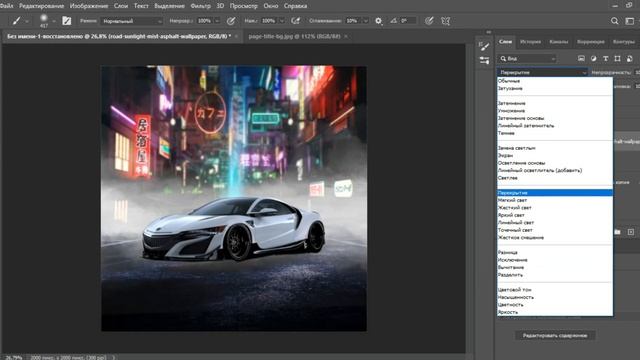Open symmetry paint butterfly icon
This screenshot has width=640, height=360.
446,21
